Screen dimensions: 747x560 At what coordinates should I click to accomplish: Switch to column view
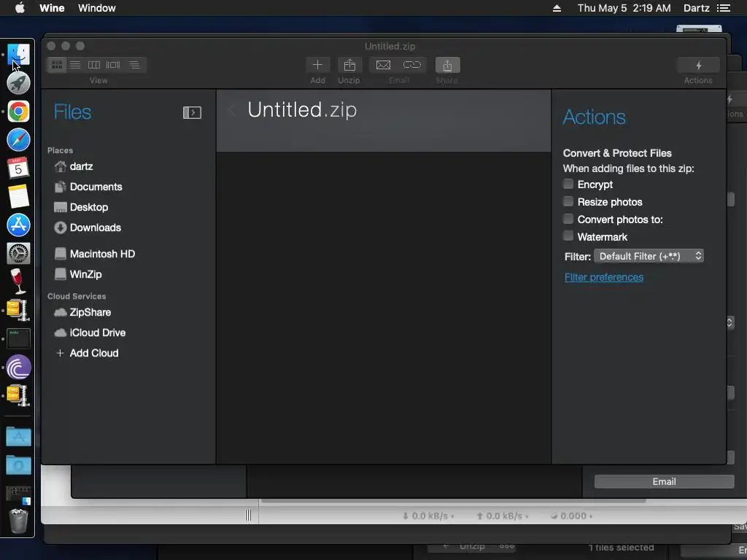point(94,65)
